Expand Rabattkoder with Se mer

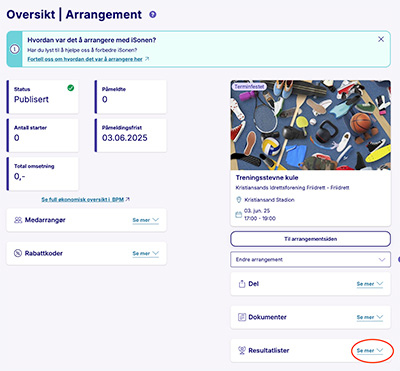146,254
